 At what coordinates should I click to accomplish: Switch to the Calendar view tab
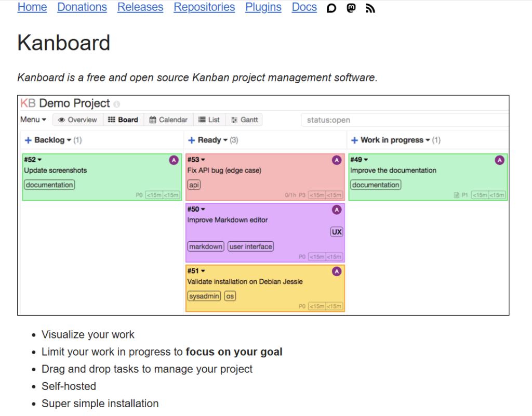(168, 120)
